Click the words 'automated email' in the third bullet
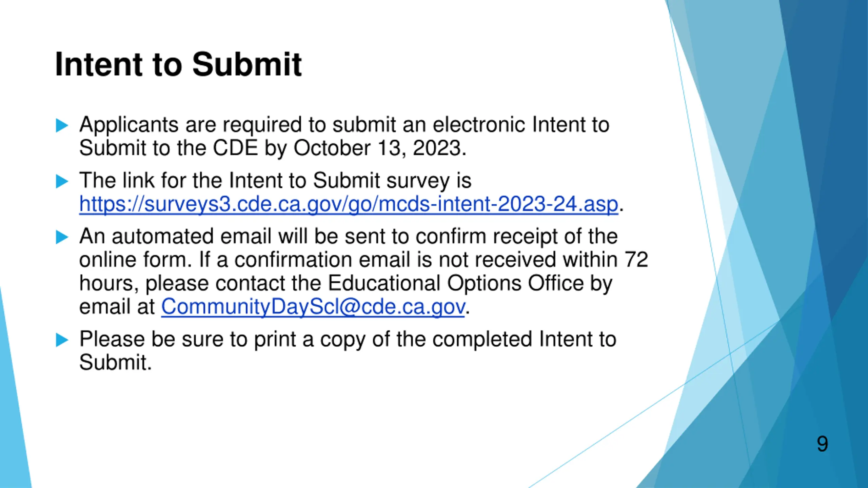 coord(191,236)
